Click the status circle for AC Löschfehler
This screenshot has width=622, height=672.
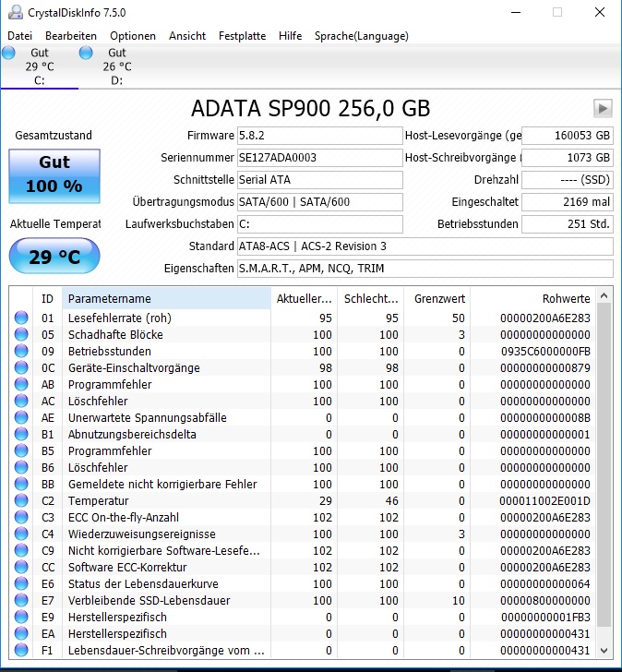point(21,402)
